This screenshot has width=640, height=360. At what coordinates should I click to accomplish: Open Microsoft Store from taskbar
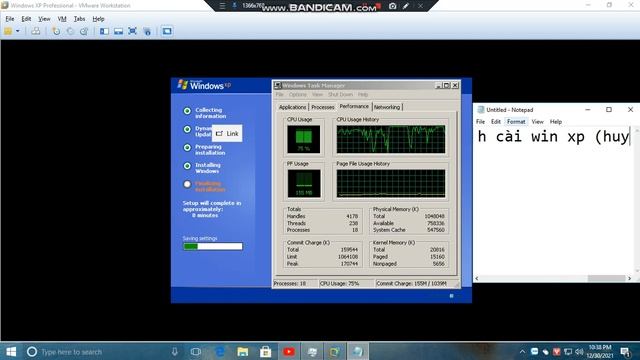[x=265, y=351]
